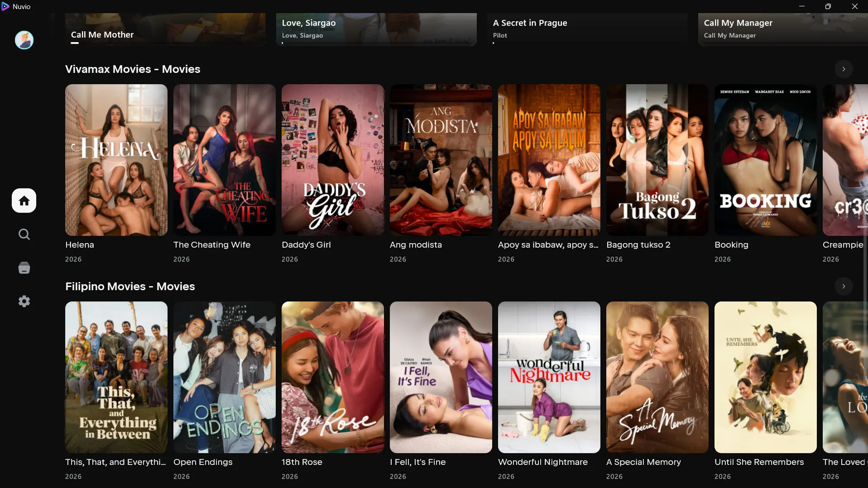
Task: Restore down the Nuvio window
Action: [x=828, y=6]
